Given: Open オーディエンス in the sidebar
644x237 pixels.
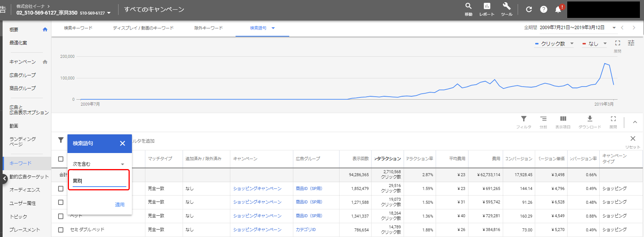Looking at the screenshot, I should [x=25, y=190].
